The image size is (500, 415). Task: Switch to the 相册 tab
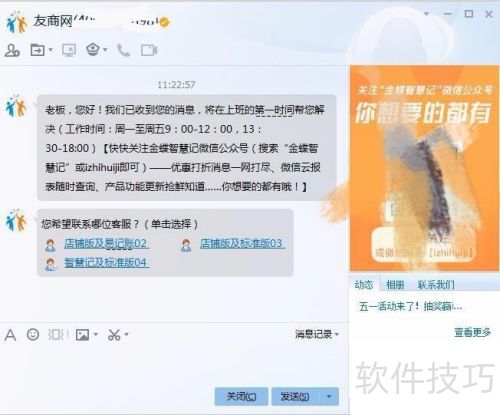pyautogui.click(x=395, y=285)
